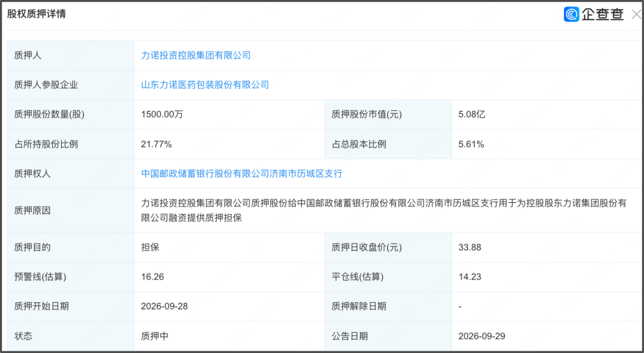This screenshot has width=644, height=353.
Task: Select the purpose value 担保
Action: 150,247
